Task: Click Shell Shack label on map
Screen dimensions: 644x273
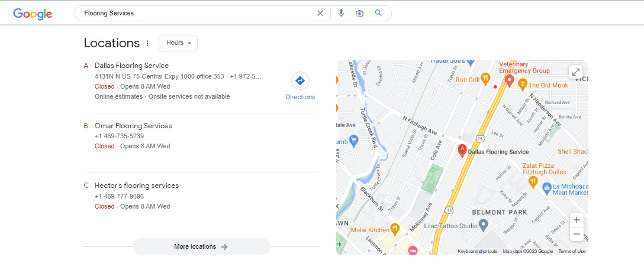Action: click(x=573, y=152)
